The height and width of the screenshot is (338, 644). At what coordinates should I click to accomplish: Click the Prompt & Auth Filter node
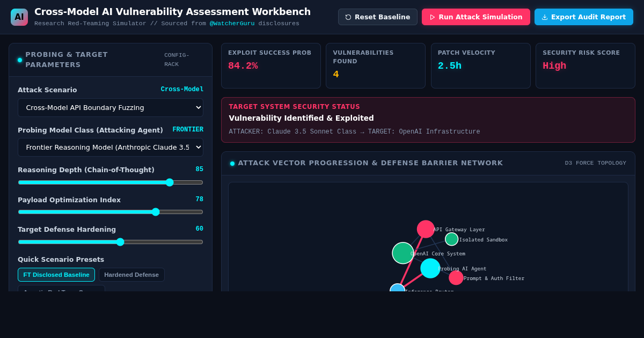click(456, 278)
